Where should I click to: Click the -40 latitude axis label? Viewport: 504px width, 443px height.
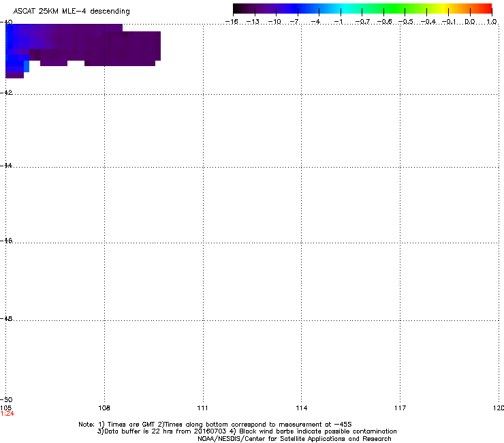tap(6, 22)
